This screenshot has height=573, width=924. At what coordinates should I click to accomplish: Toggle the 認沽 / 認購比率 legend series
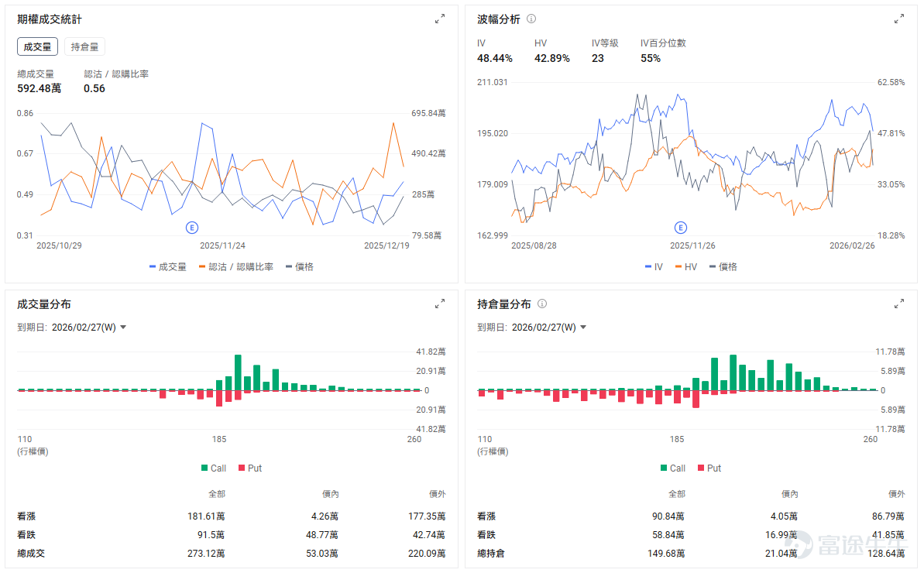[x=236, y=267]
